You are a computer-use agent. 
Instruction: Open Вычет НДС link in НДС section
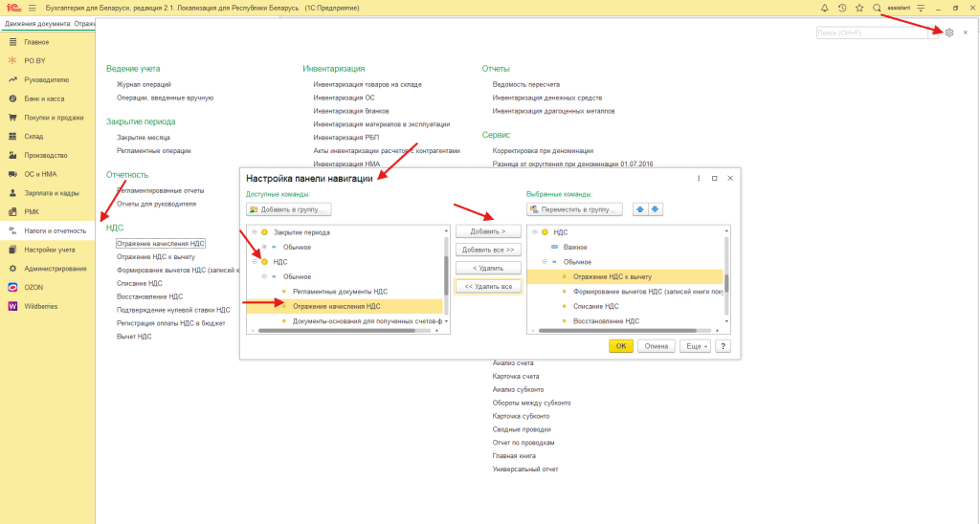(134, 337)
